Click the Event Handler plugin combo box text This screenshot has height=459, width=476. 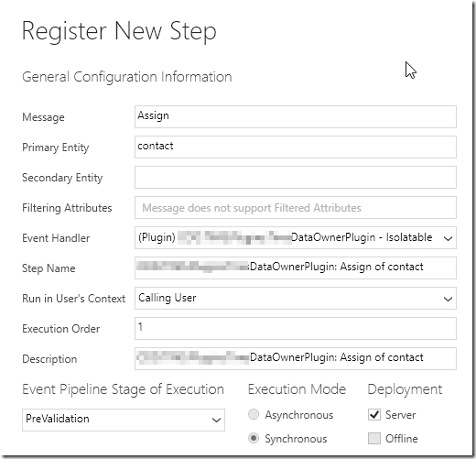tap(286, 237)
